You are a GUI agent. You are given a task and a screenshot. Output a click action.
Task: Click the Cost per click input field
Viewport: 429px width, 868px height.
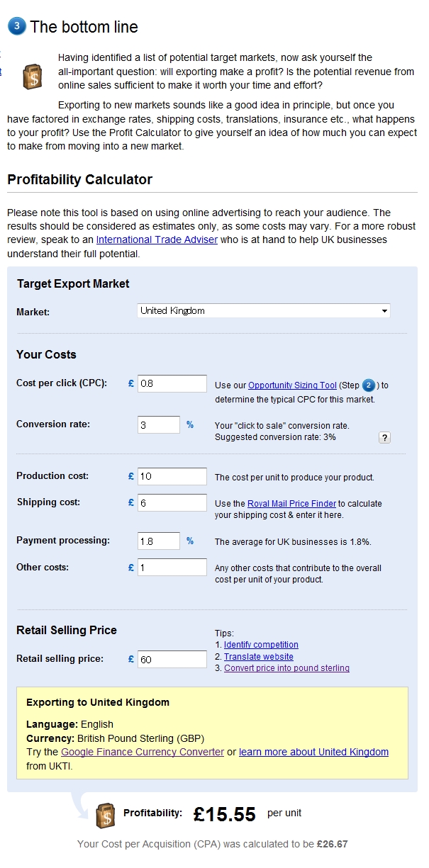tap(172, 383)
